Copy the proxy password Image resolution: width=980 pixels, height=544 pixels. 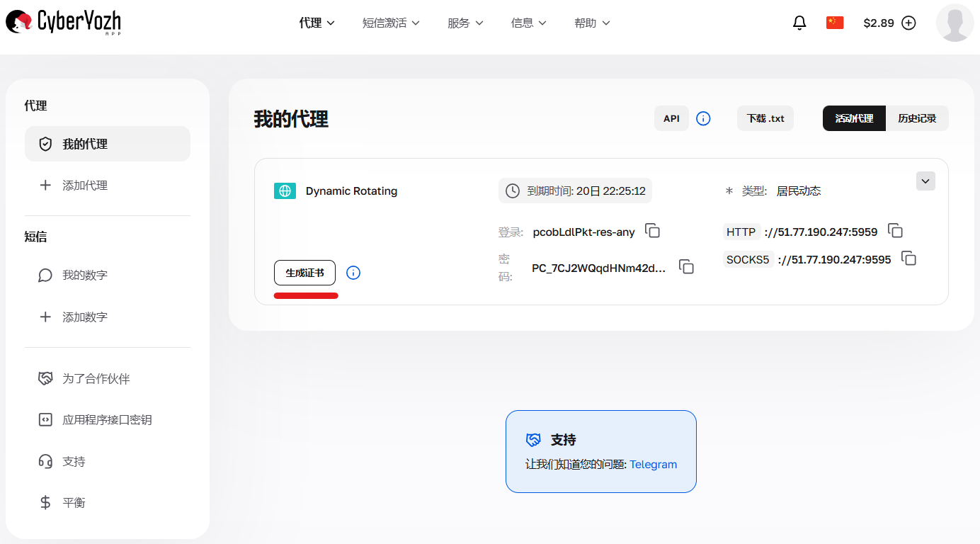click(686, 266)
